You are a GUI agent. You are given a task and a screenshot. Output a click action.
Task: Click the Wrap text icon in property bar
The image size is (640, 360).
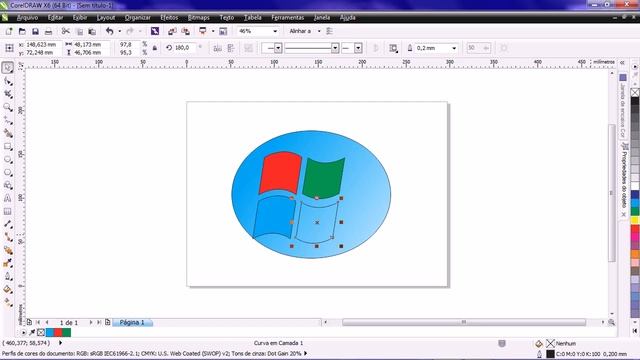(x=393, y=48)
